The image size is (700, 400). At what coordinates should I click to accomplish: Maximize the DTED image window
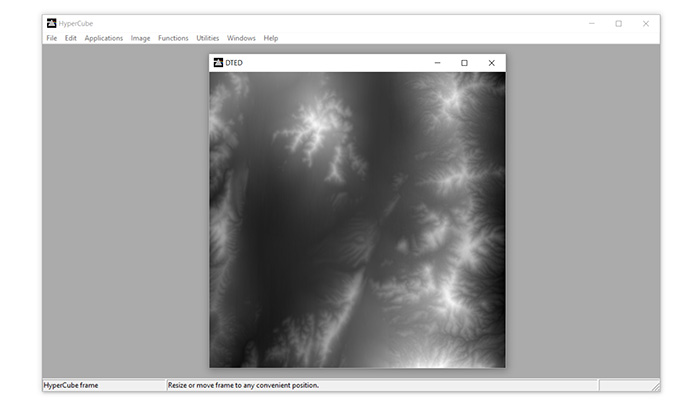(464, 63)
